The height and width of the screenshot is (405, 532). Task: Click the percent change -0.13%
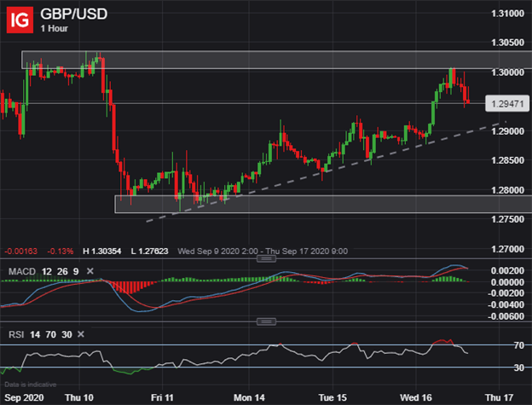click(60, 252)
